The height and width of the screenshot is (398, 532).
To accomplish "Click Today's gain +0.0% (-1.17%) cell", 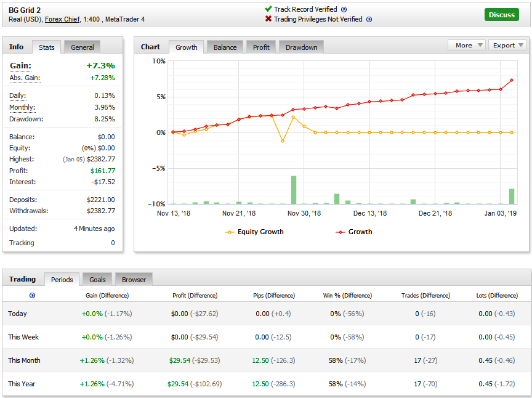I will tap(107, 314).
